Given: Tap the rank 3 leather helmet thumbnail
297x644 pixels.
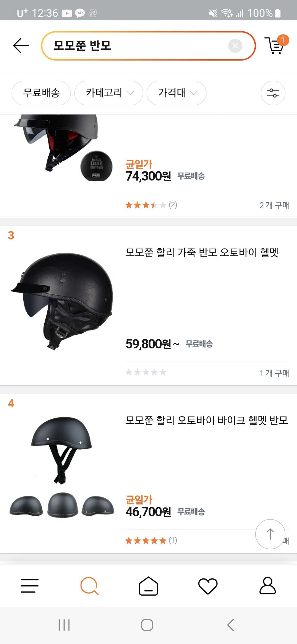Looking at the screenshot, I should pyautogui.click(x=62, y=301).
